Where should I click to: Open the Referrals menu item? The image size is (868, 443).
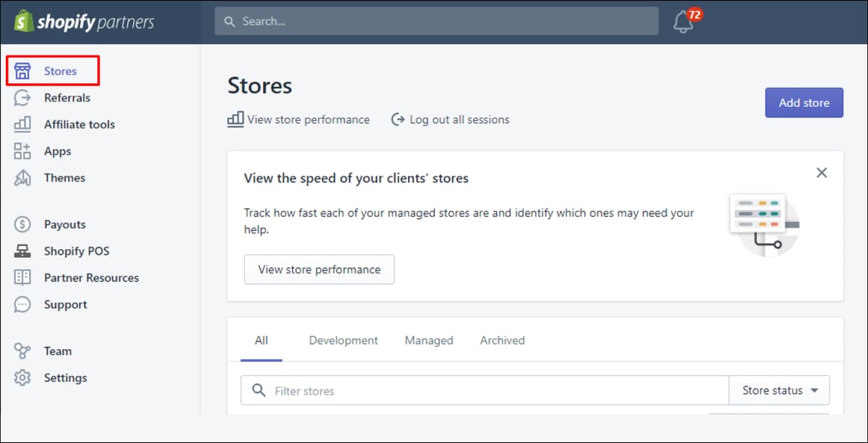click(x=67, y=98)
